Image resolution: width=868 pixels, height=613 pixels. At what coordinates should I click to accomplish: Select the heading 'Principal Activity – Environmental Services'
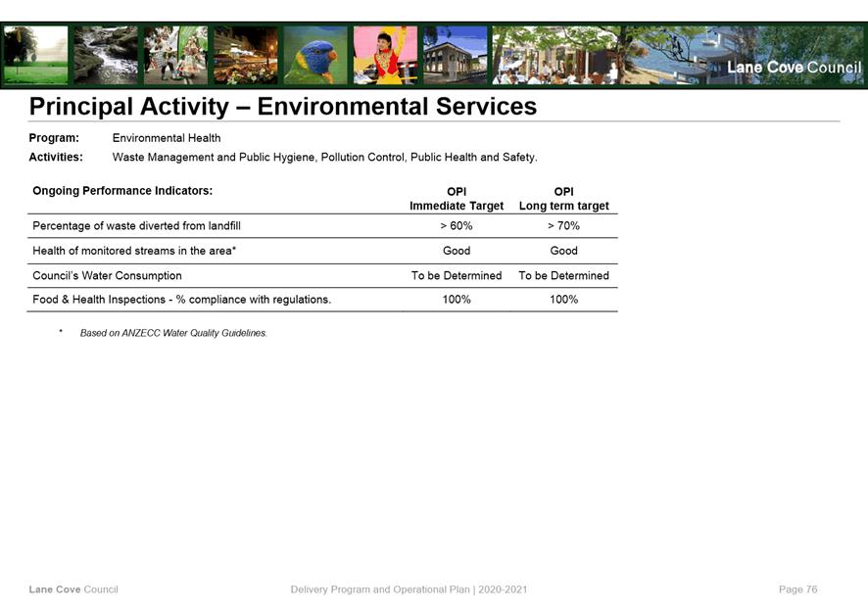283,106
